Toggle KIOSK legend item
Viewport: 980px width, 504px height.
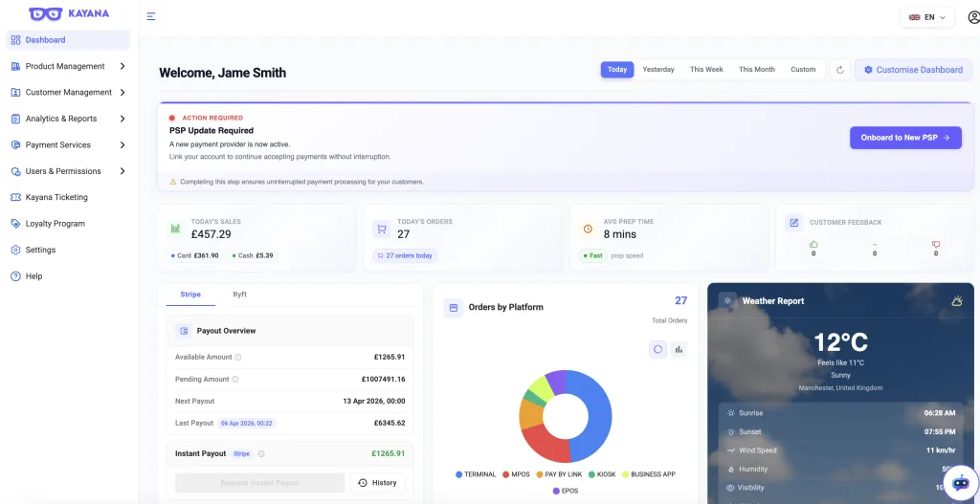pos(603,474)
